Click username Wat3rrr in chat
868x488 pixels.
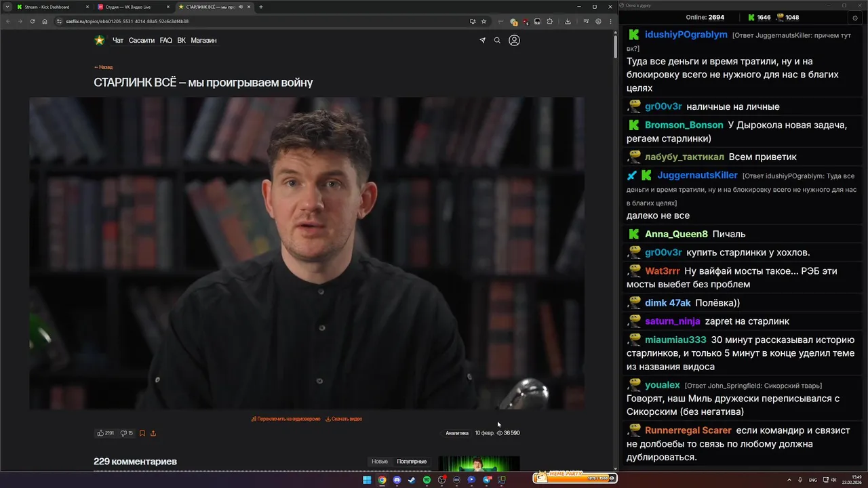(x=663, y=271)
